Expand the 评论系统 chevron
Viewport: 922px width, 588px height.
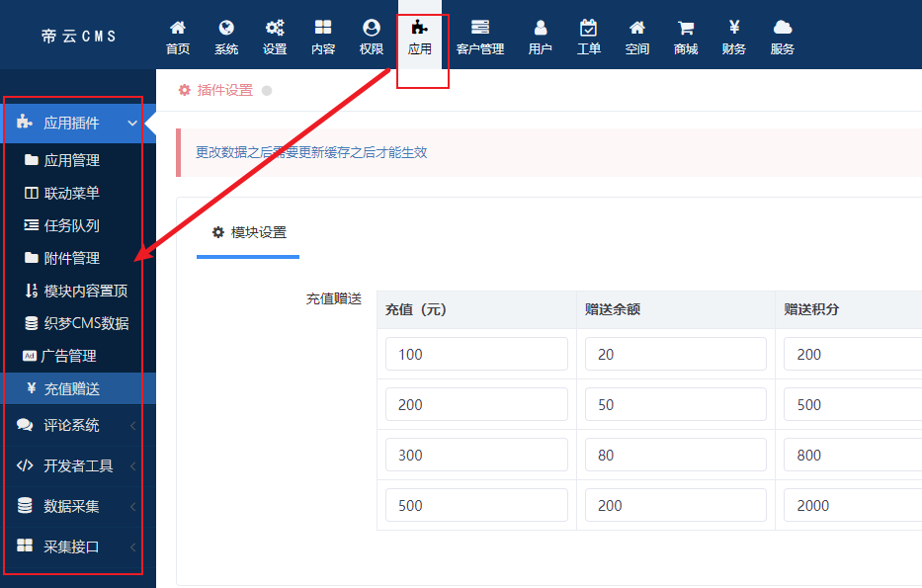[132, 425]
